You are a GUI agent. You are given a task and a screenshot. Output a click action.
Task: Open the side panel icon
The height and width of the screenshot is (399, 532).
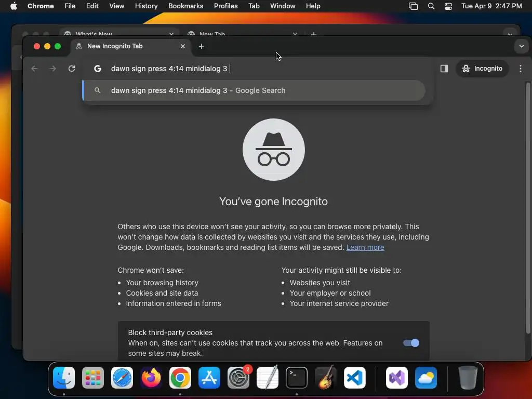click(x=444, y=69)
